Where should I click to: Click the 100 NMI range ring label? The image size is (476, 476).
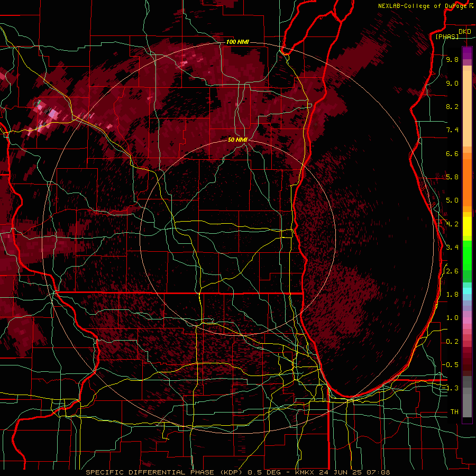click(x=237, y=42)
